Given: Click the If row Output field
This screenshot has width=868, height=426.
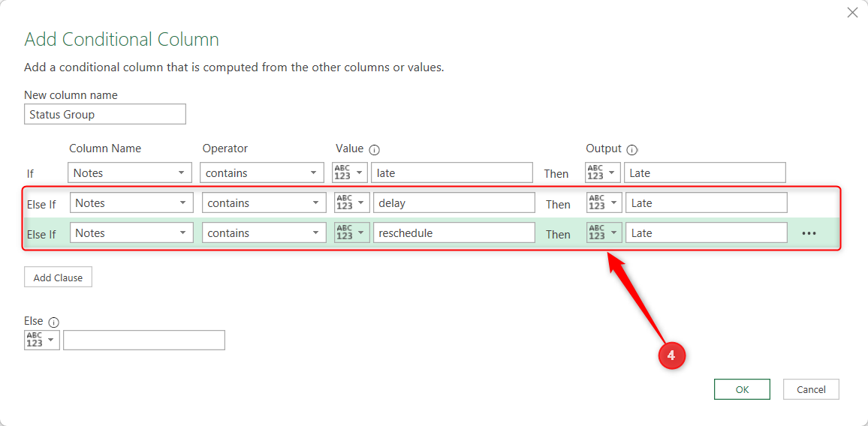Looking at the screenshot, I should tap(705, 173).
